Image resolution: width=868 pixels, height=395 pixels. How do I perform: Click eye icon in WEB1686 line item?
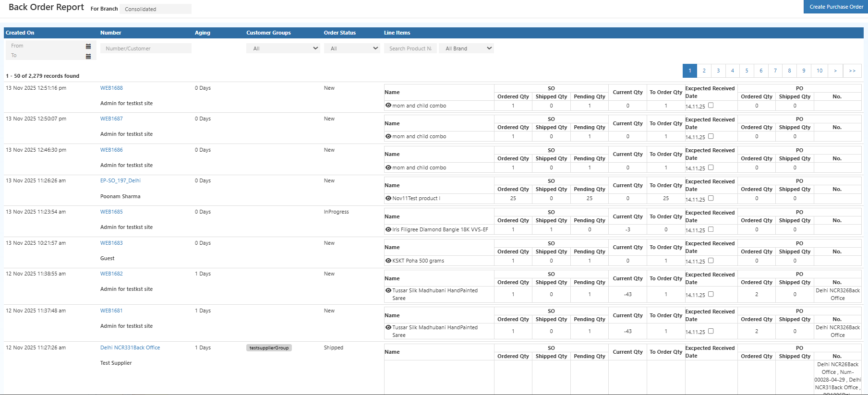388,168
